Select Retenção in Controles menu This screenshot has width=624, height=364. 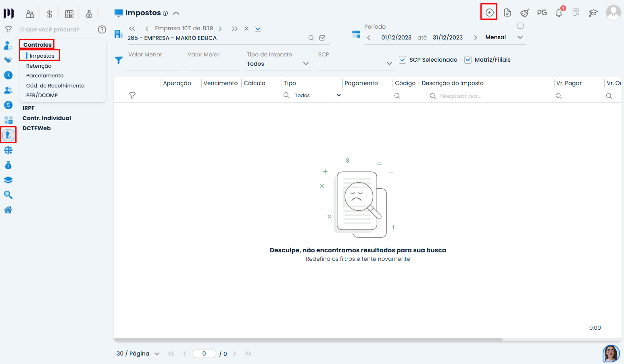[x=39, y=66]
